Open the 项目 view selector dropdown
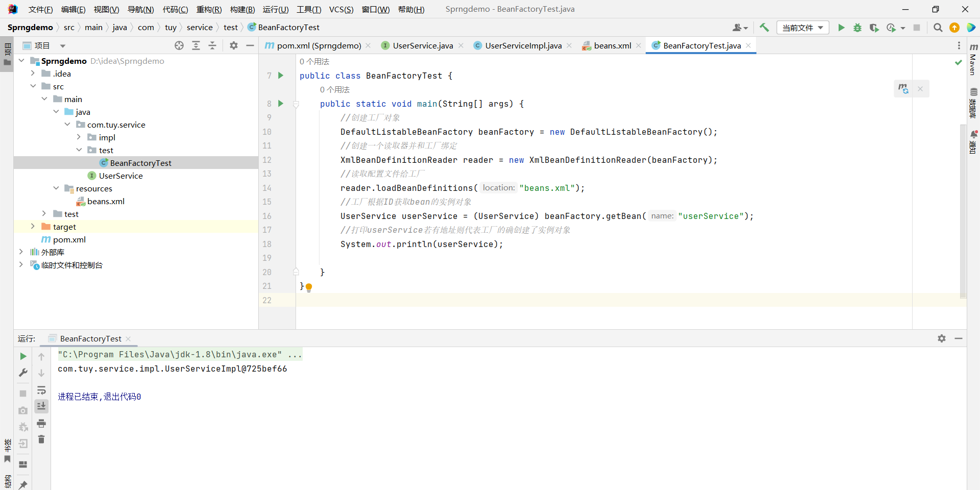 click(x=44, y=45)
